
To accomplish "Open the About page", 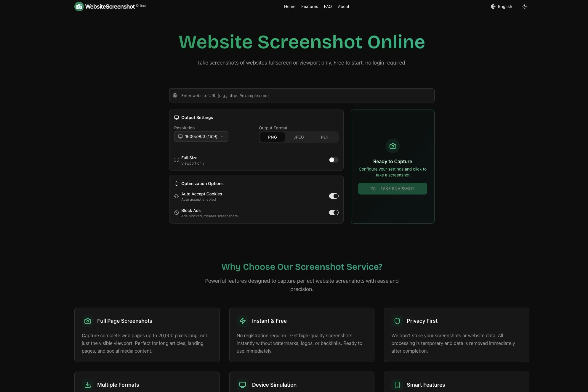I will [x=343, y=6].
